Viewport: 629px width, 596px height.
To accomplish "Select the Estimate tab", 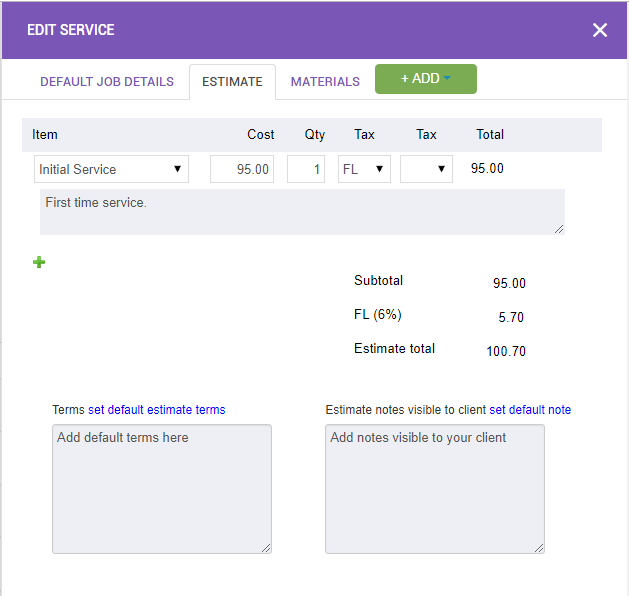I will point(232,82).
